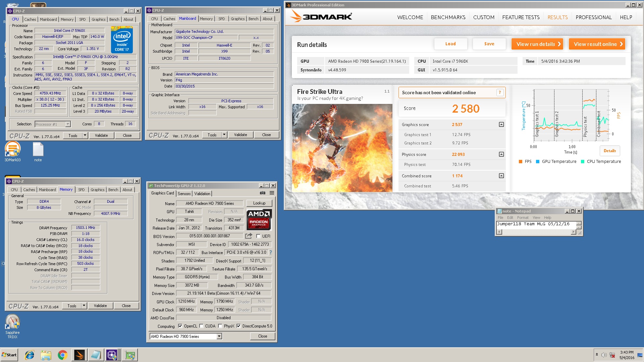The height and width of the screenshot is (362, 644).
Task: Click View result online button in 3DMark
Action: [597, 44]
